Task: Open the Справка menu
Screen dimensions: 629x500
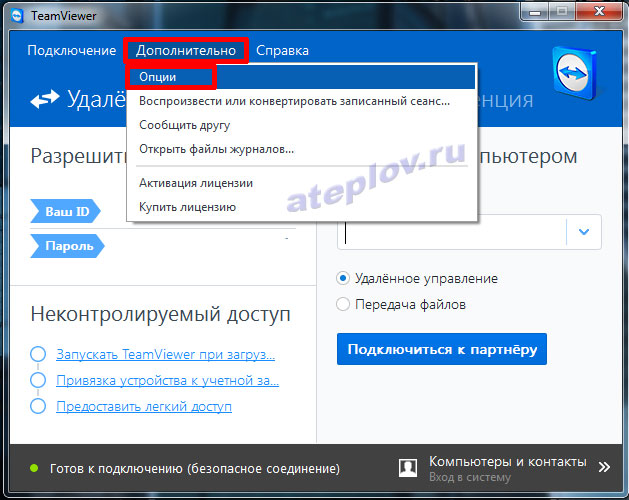Action: pyautogui.click(x=282, y=51)
